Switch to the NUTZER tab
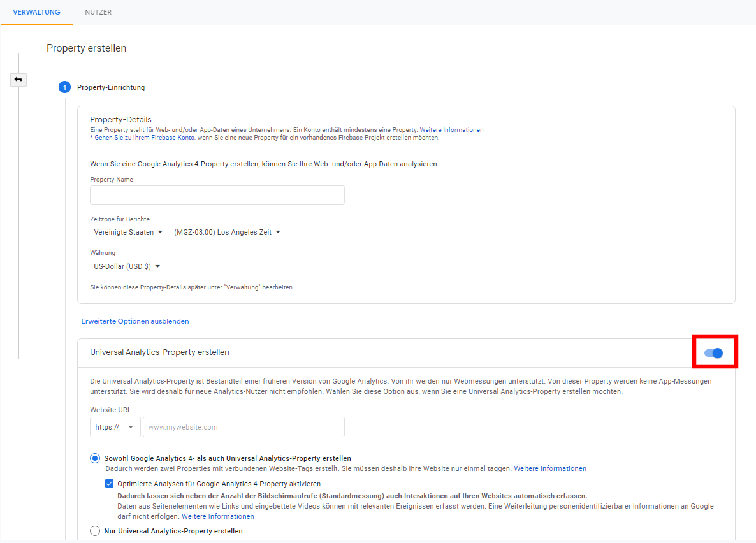The image size is (756, 543). click(x=98, y=12)
